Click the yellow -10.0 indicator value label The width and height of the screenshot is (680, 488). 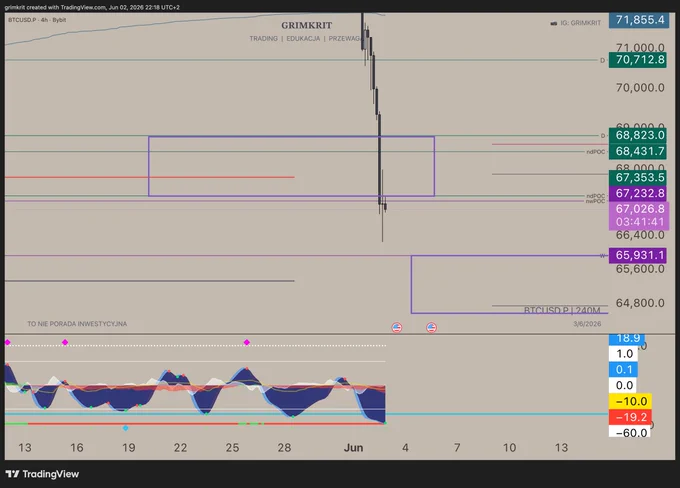[x=630, y=401]
